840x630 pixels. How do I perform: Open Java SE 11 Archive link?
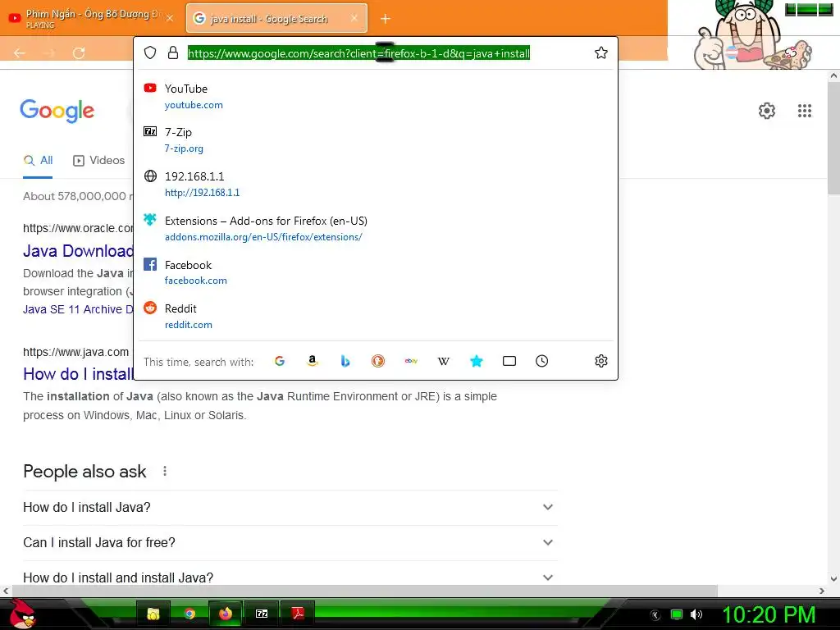click(x=78, y=309)
